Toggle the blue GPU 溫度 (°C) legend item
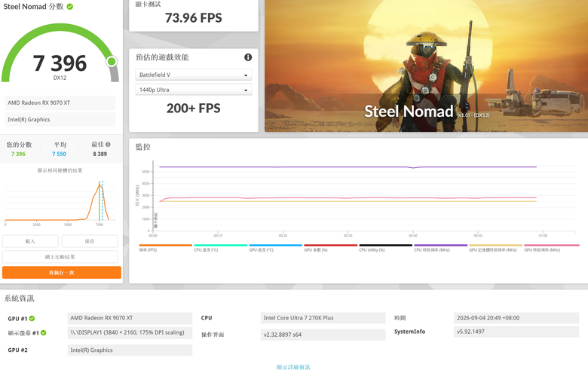Viewport: 588px width, 373px height. [276, 247]
